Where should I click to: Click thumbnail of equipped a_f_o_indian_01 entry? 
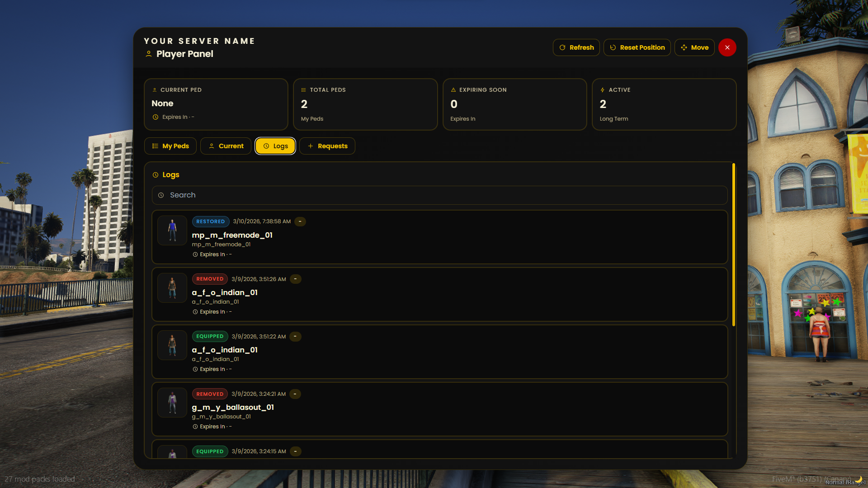click(172, 345)
